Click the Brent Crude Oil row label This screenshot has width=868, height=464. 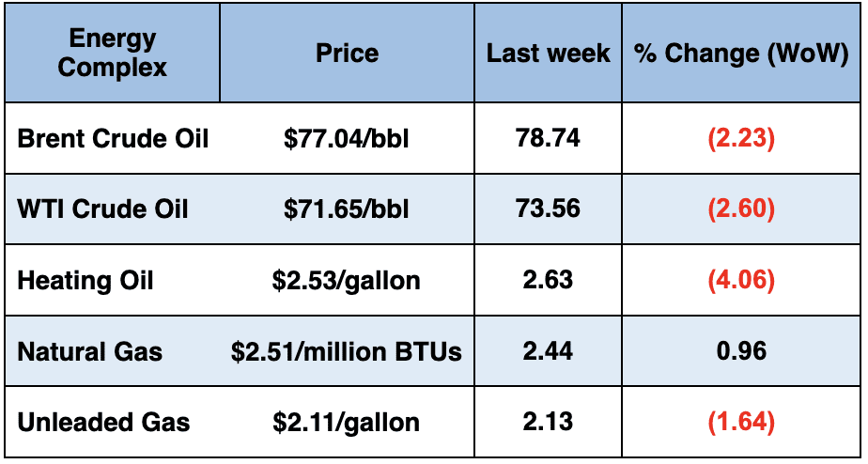click(x=113, y=138)
